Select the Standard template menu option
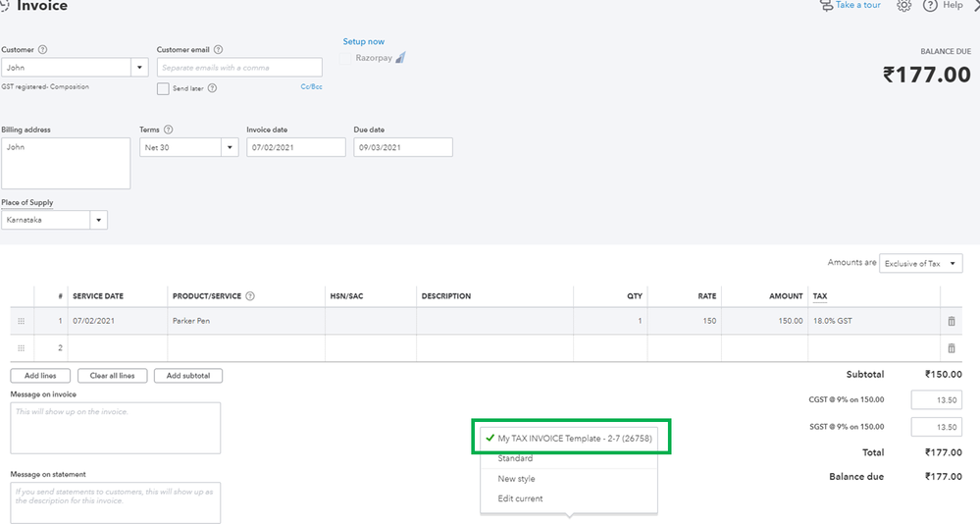Viewport: 980px width, 524px height. [x=515, y=458]
